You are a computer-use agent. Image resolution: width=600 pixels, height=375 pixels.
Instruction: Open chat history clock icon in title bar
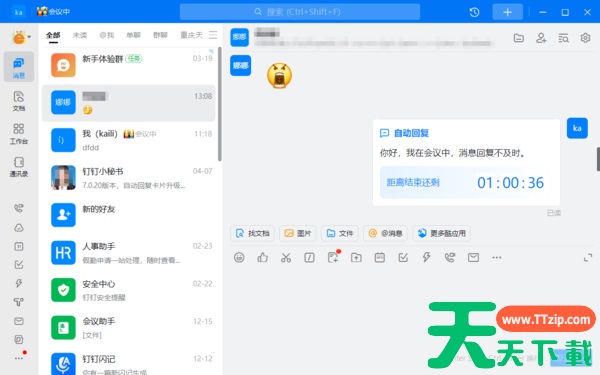[474, 12]
